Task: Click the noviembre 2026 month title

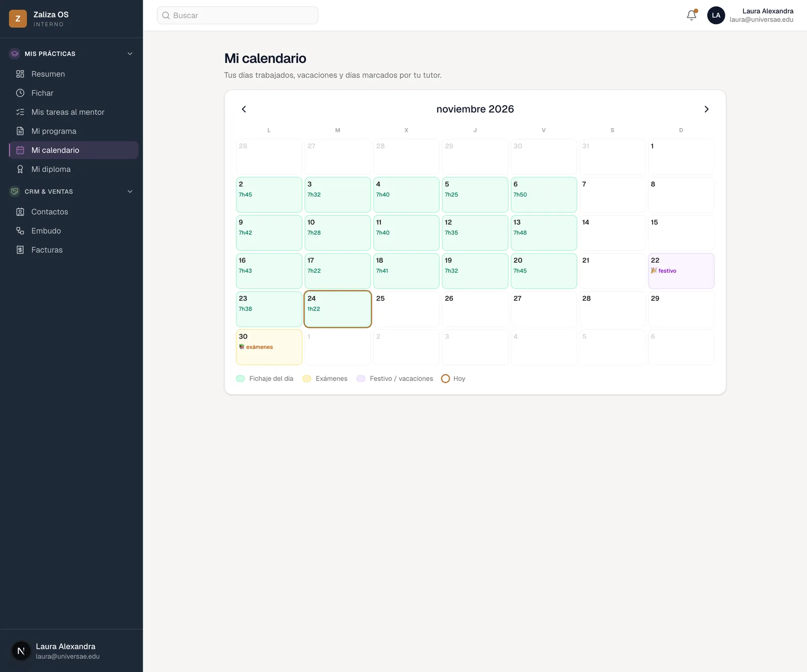Action: [x=475, y=109]
